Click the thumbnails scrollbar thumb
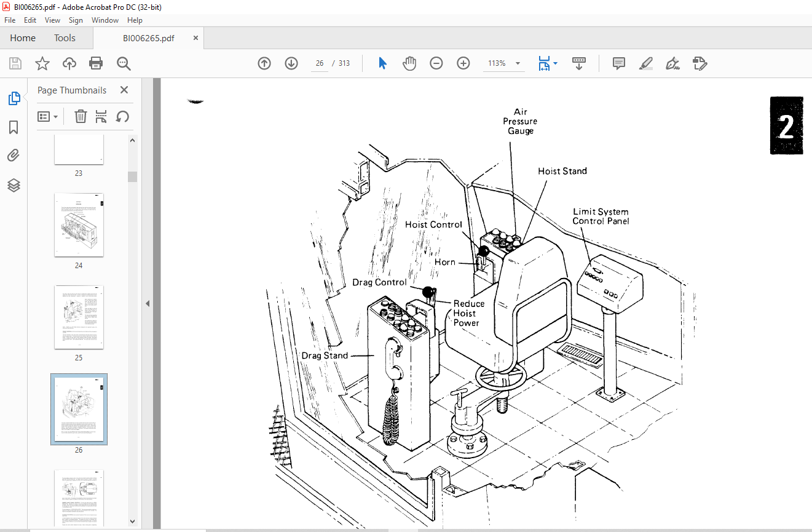 pos(133,177)
